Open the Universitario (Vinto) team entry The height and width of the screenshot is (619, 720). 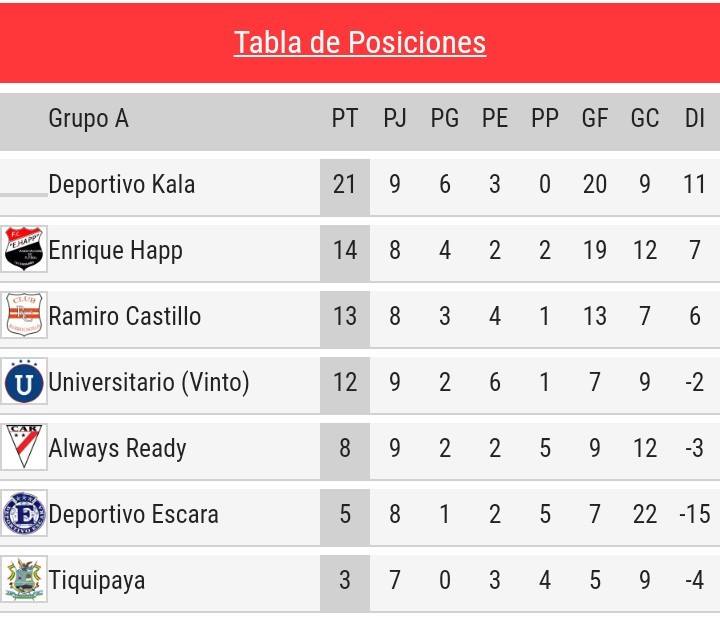149,383
